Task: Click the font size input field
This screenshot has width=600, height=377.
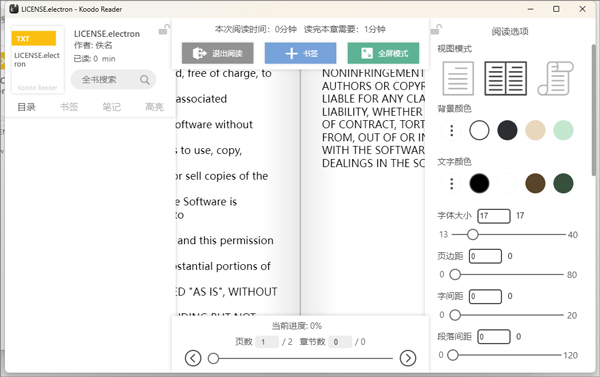Action: [494, 216]
